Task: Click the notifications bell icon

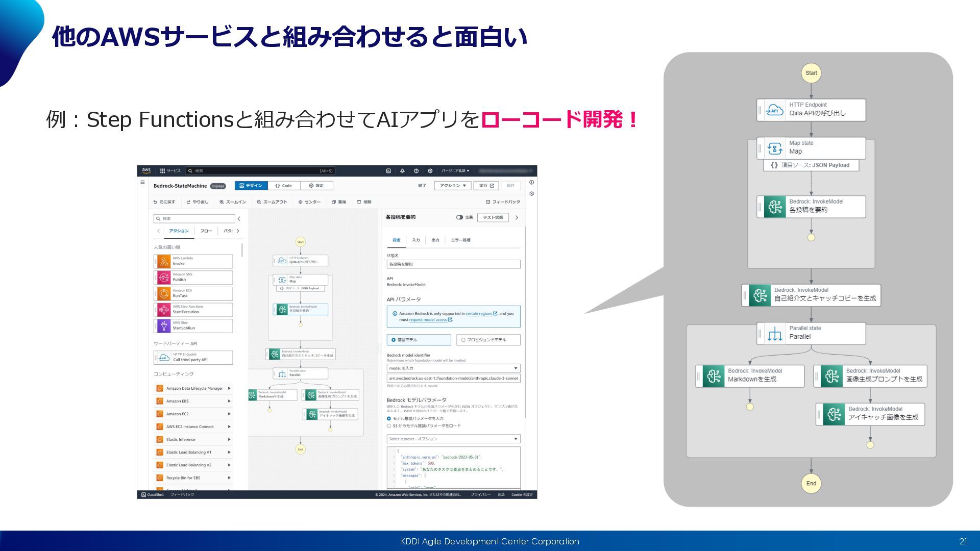Action: tap(402, 171)
